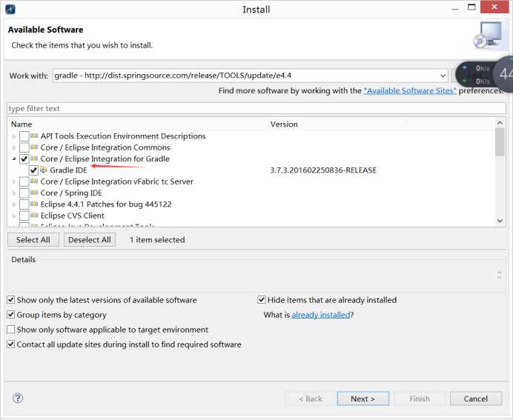Open the Work with dropdown arrow
513x420 pixels.
[x=443, y=76]
